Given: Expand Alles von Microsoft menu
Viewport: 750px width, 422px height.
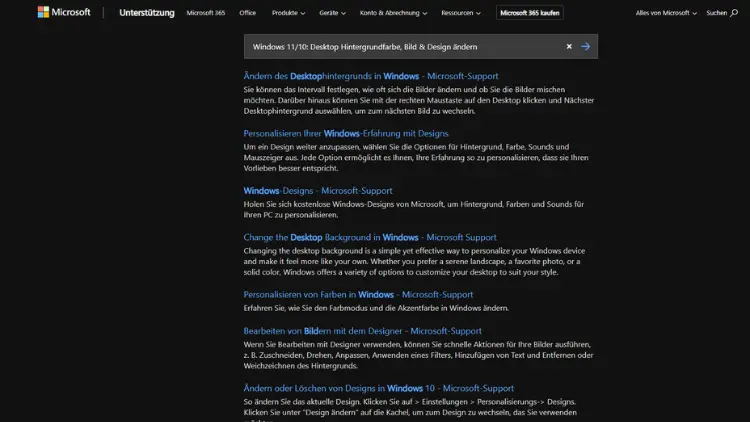Looking at the screenshot, I should click(666, 13).
